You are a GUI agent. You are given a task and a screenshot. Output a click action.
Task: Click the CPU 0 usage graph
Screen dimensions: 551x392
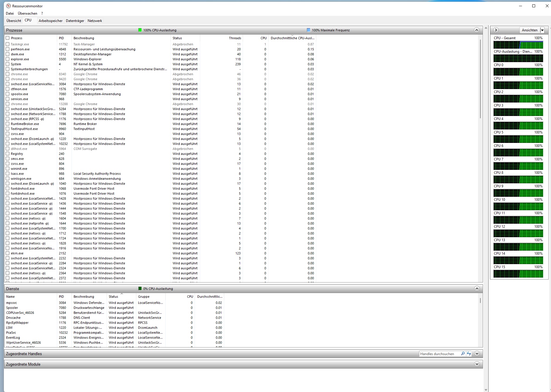[x=518, y=72]
